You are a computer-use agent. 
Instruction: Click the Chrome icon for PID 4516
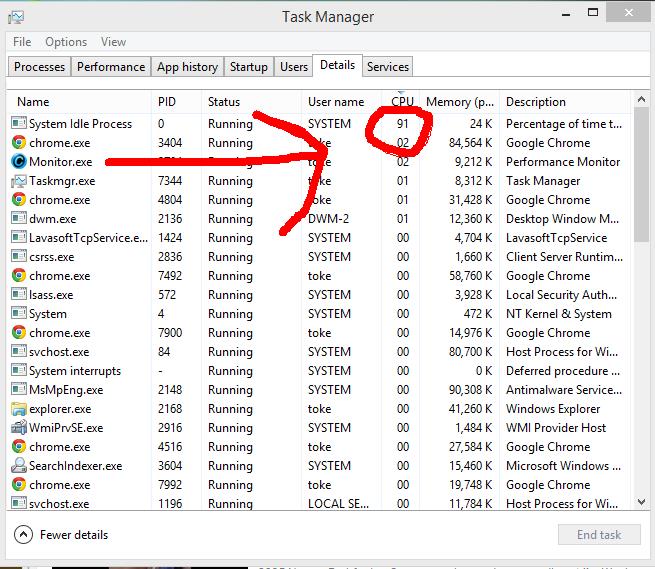[x=19, y=446]
